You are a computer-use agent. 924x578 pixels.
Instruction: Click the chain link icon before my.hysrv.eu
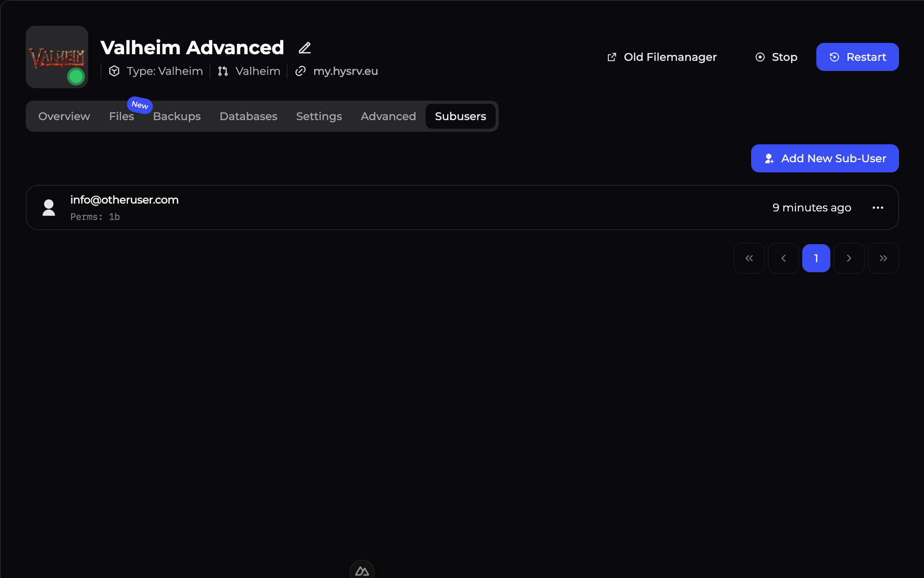(x=300, y=71)
